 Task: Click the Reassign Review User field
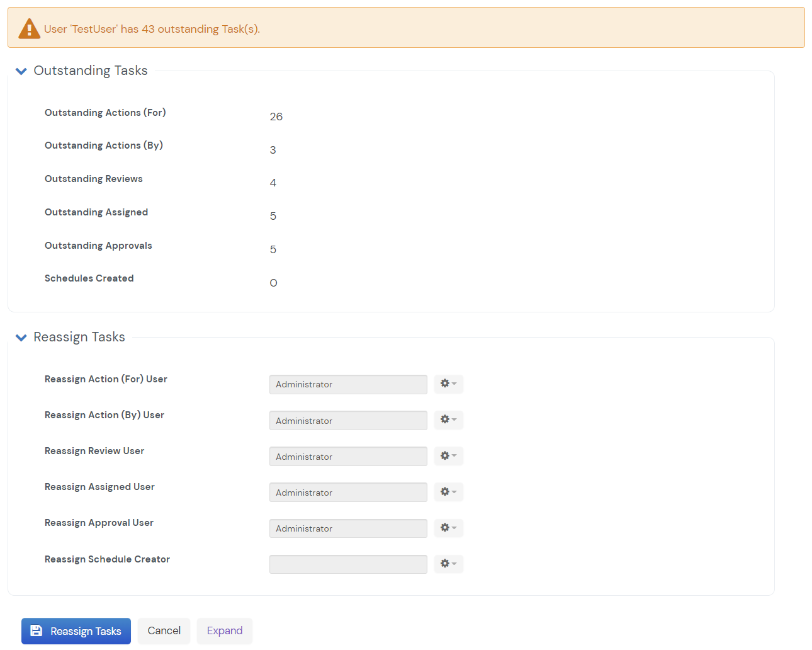click(348, 456)
